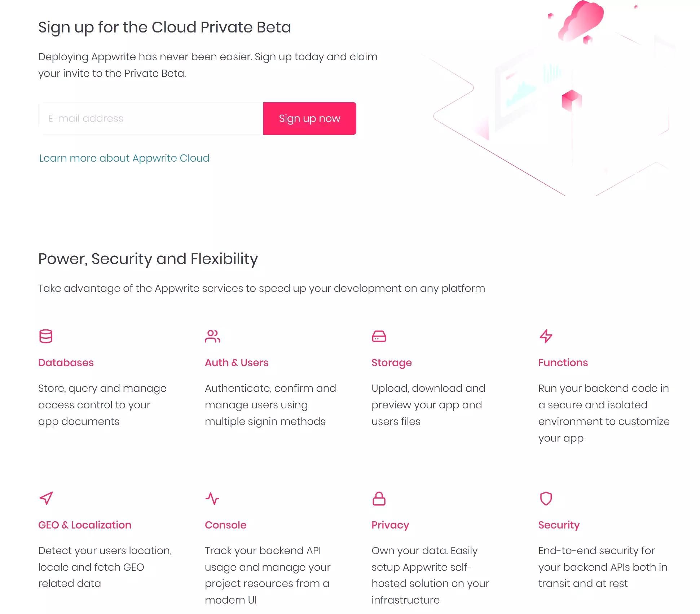Click the Functions lightning bolt icon

coord(546,337)
